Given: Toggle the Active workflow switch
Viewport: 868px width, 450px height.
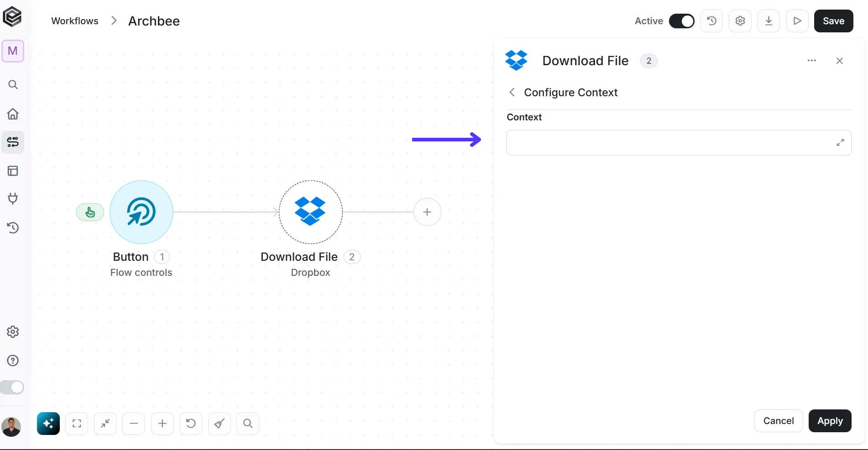Looking at the screenshot, I should (682, 21).
